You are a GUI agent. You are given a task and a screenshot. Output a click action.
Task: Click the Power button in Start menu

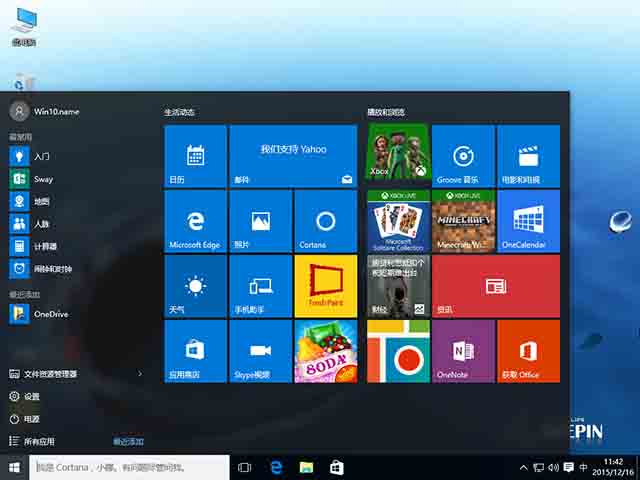tap(32, 419)
